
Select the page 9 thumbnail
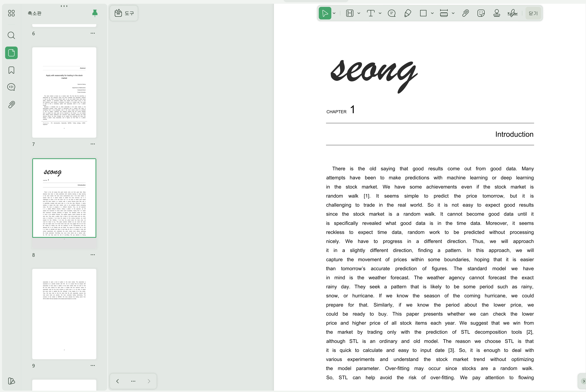click(x=64, y=314)
